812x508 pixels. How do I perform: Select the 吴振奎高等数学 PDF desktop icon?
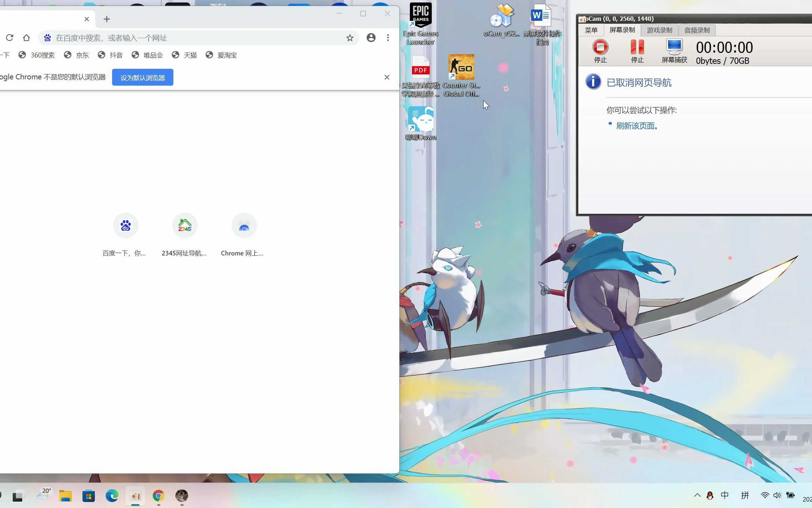(x=421, y=76)
